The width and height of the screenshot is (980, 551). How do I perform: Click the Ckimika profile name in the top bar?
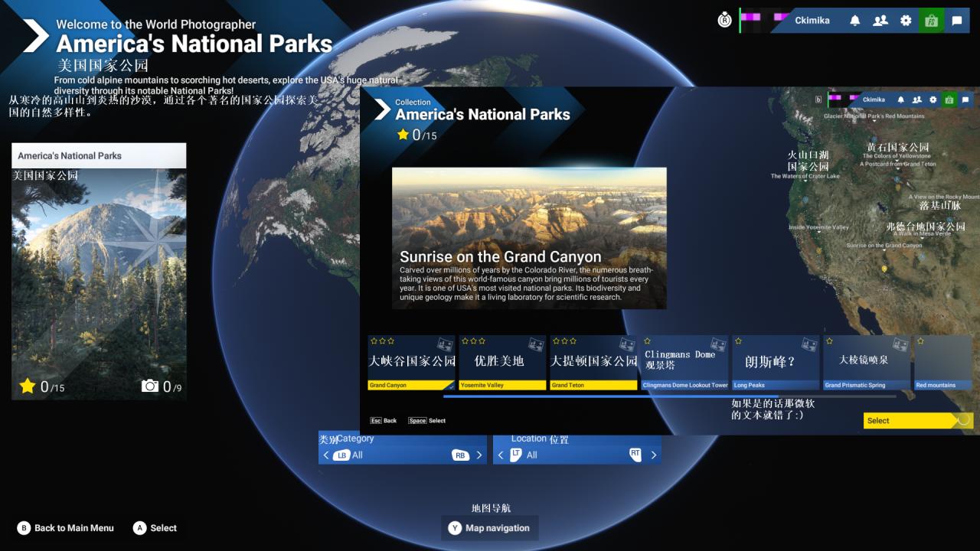tap(812, 21)
